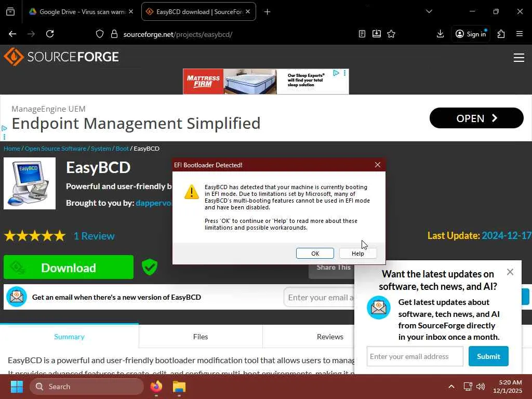
Task: Click the Sign in account button
Action: (471, 34)
